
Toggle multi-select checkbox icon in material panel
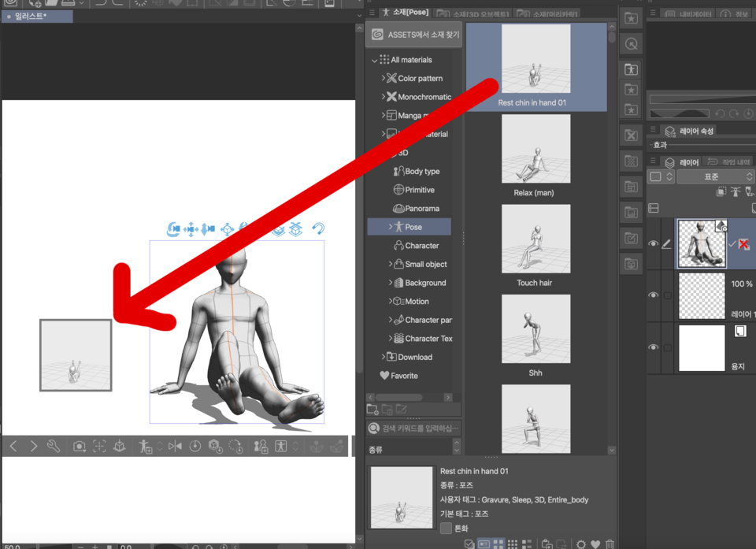pos(469,544)
